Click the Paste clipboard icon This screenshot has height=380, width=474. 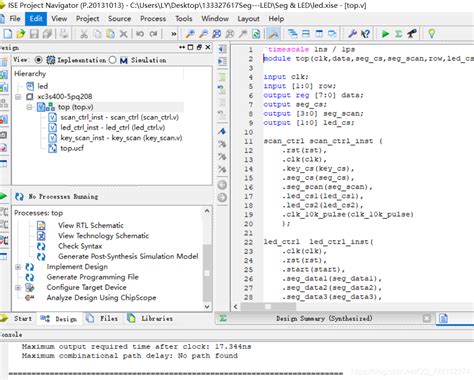coord(110,34)
